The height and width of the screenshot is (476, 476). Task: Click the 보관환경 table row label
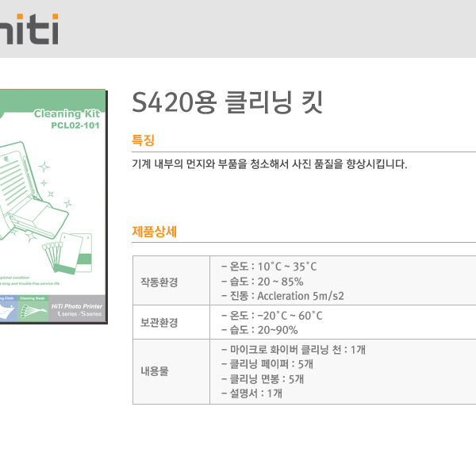pos(159,322)
